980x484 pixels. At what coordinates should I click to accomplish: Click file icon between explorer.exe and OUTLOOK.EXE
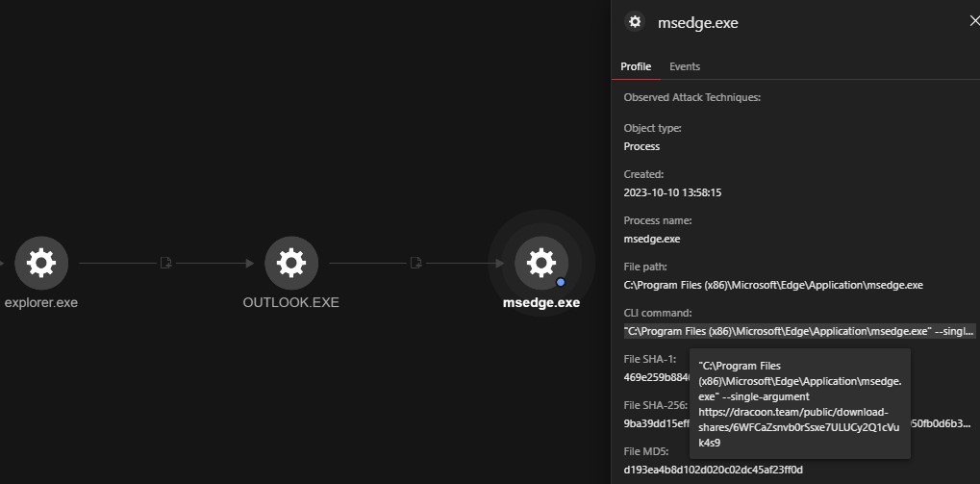point(165,263)
